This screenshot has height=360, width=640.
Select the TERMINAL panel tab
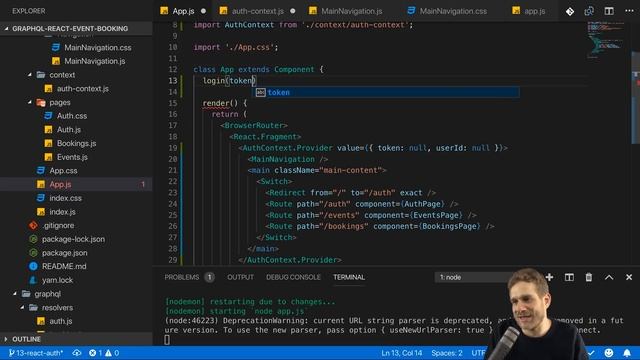coord(349,278)
